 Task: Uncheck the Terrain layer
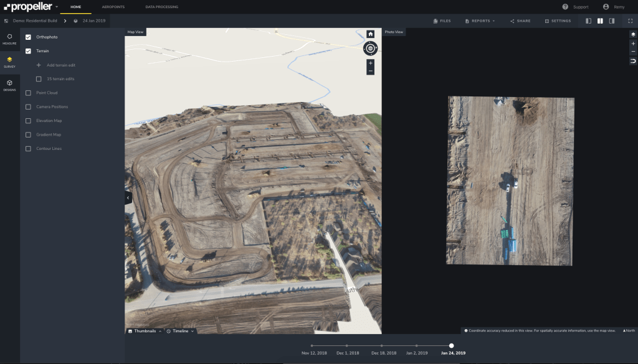28,51
